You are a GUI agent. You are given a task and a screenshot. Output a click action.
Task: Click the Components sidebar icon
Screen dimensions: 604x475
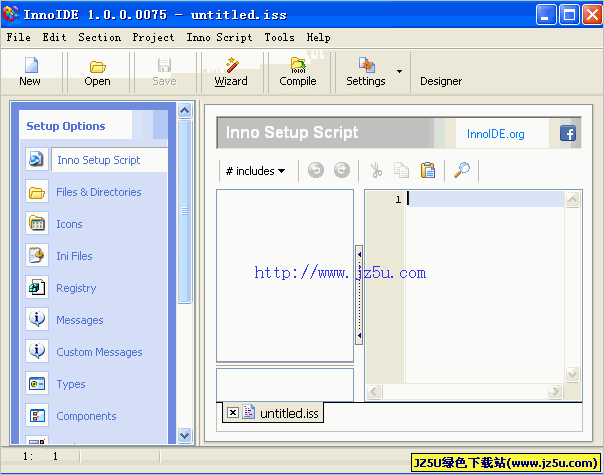[37, 415]
